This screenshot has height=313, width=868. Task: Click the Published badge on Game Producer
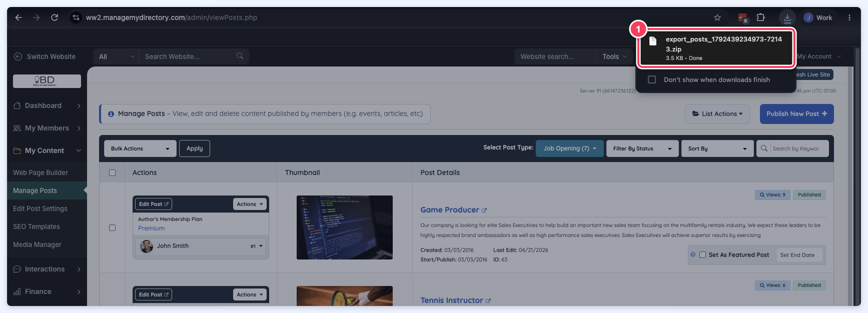(x=809, y=195)
